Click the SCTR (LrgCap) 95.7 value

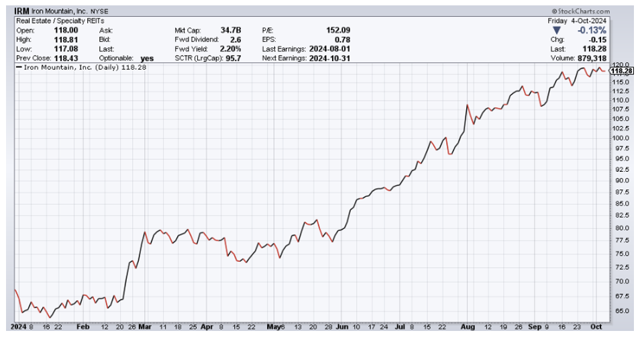point(233,58)
